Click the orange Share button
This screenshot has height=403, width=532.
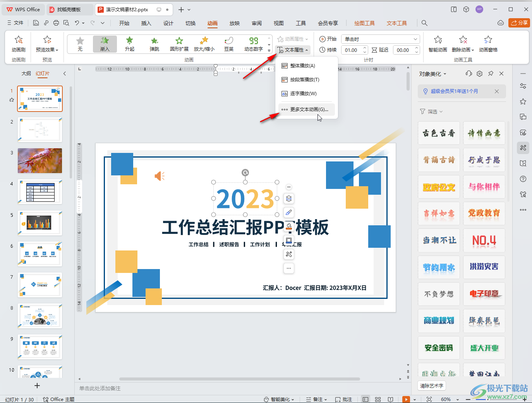pyautogui.click(x=519, y=23)
